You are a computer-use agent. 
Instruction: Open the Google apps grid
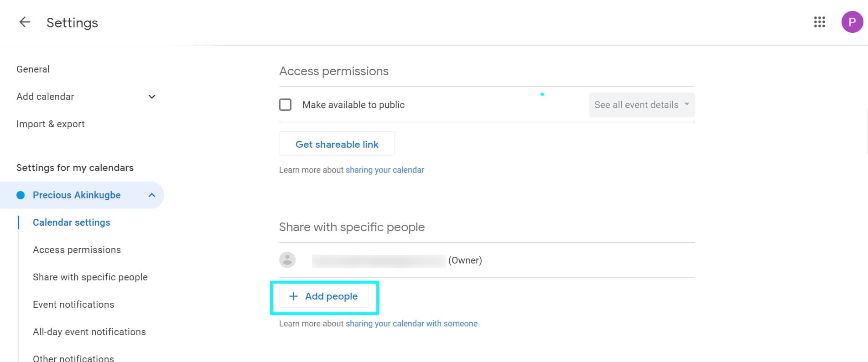[819, 22]
